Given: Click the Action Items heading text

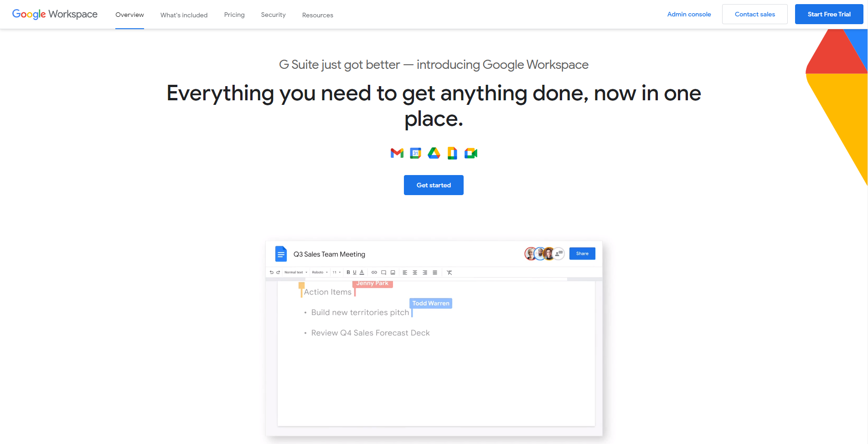Looking at the screenshot, I should (328, 292).
